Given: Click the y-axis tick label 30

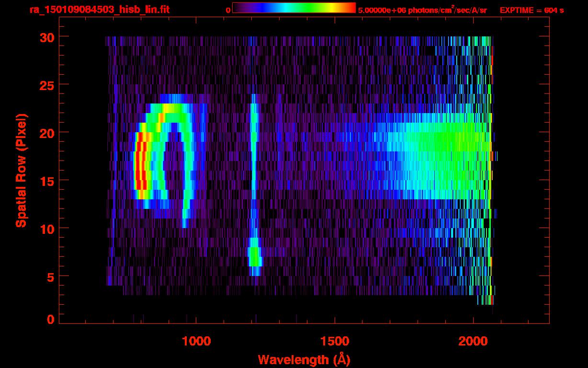Looking at the screenshot, I should pos(46,37).
